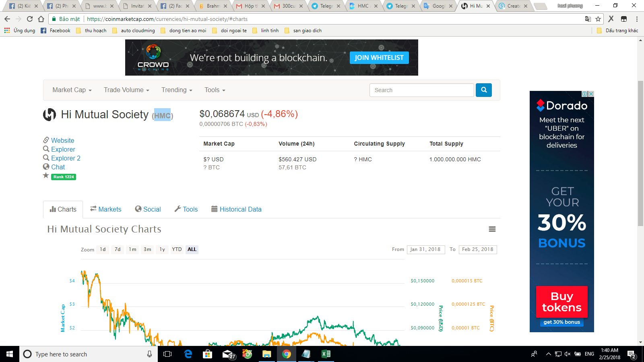Click the star icon beside Rank 1224
The image size is (644, 362).
46,176
